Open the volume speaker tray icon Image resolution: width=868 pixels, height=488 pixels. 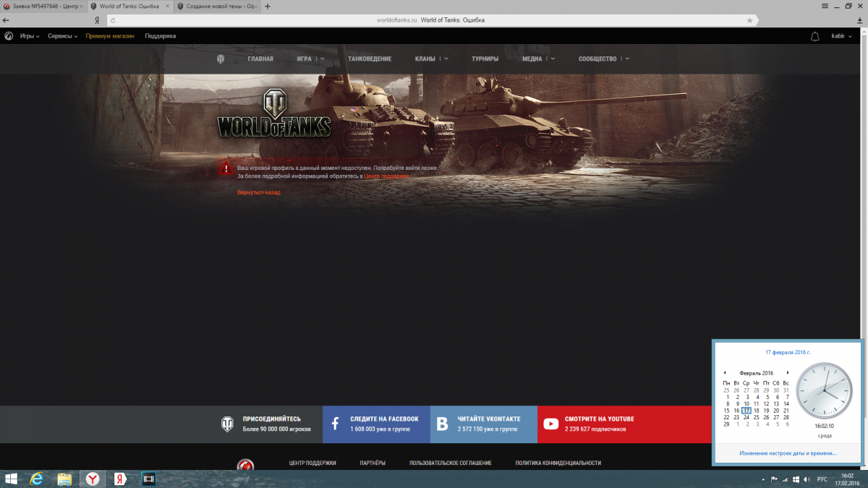coord(807,479)
